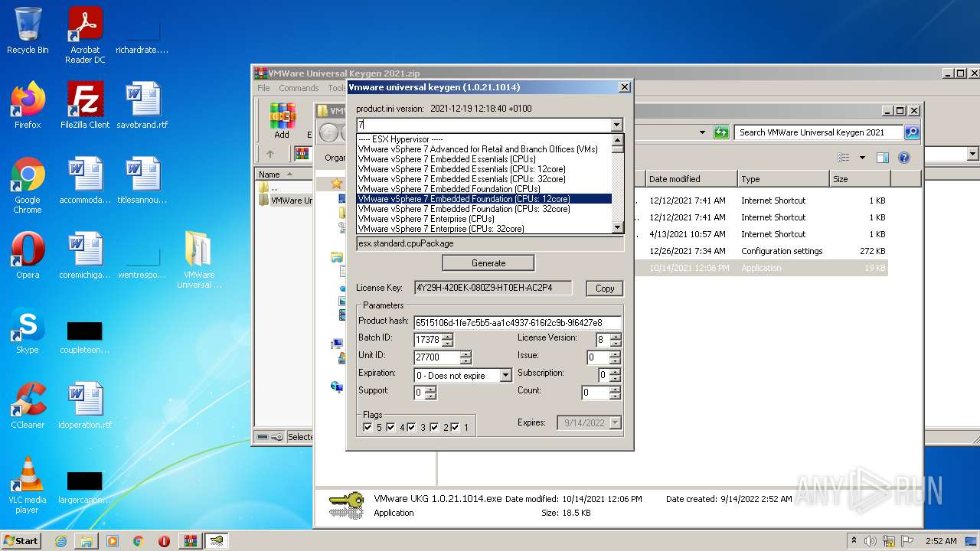This screenshot has height=551, width=980.
Task: Click the product list scrollbar up arrow
Action: click(618, 139)
